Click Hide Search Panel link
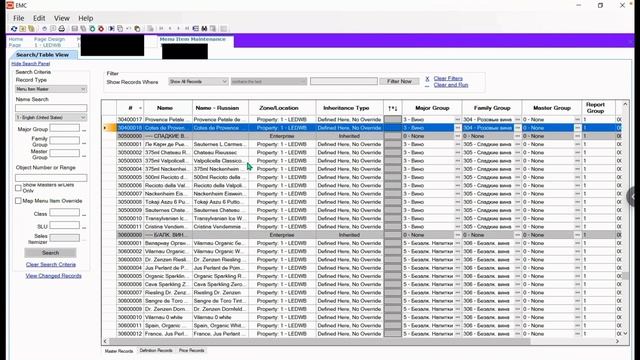 tap(31, 64)
